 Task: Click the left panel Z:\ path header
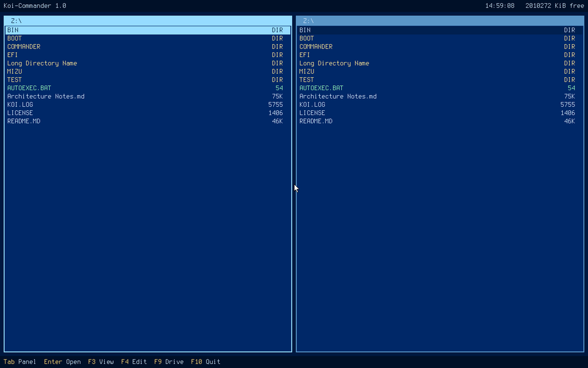[x=148, y=21]
